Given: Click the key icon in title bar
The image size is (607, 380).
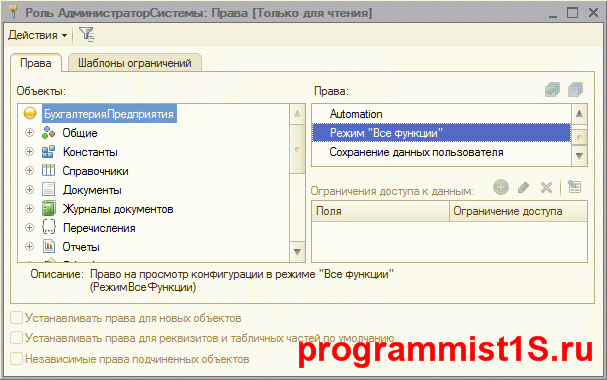Looking at the screenshot, I should point(13,12).
